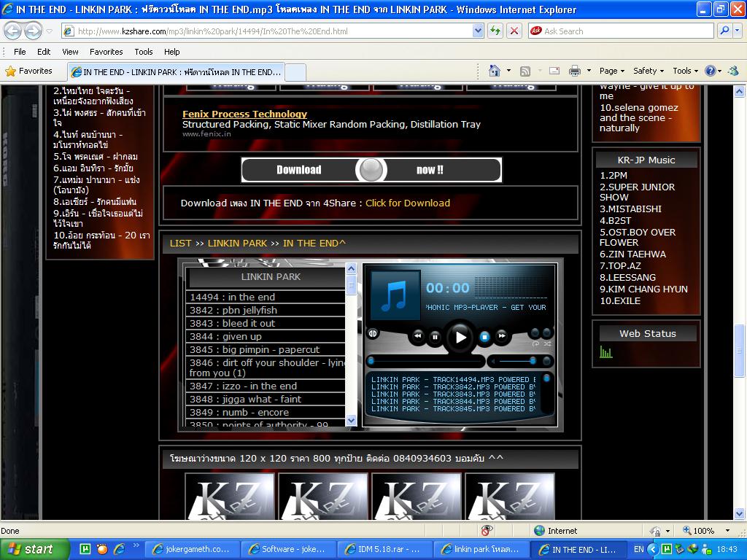Viewport: 747px width, 560px height.
Task: Select the IN THE END browser tab
Action: pyautogui.click(x=176, y=72)
